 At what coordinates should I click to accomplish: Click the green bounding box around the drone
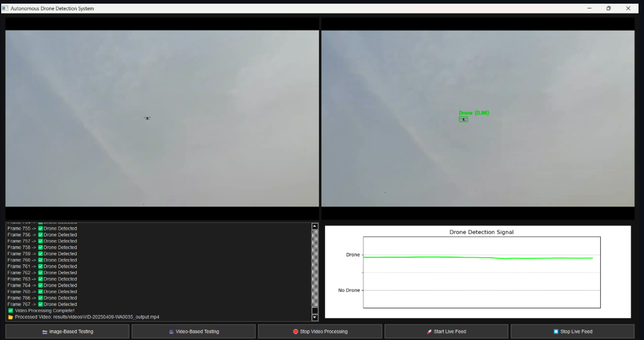click(463, 119)
